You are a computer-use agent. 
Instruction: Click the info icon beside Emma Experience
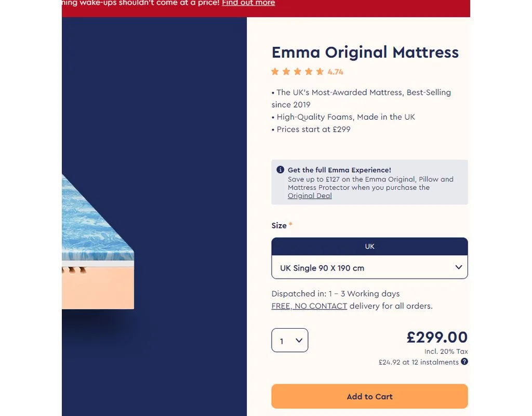pyautogui.click(x=281, y=170)
